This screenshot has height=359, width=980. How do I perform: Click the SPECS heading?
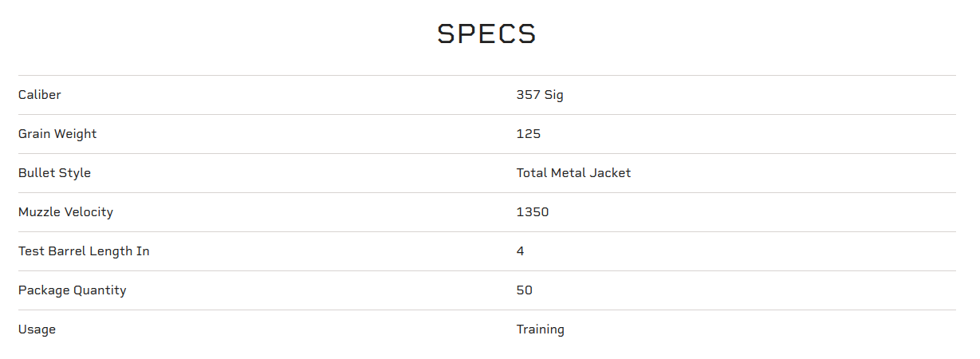tap(486, 34)
